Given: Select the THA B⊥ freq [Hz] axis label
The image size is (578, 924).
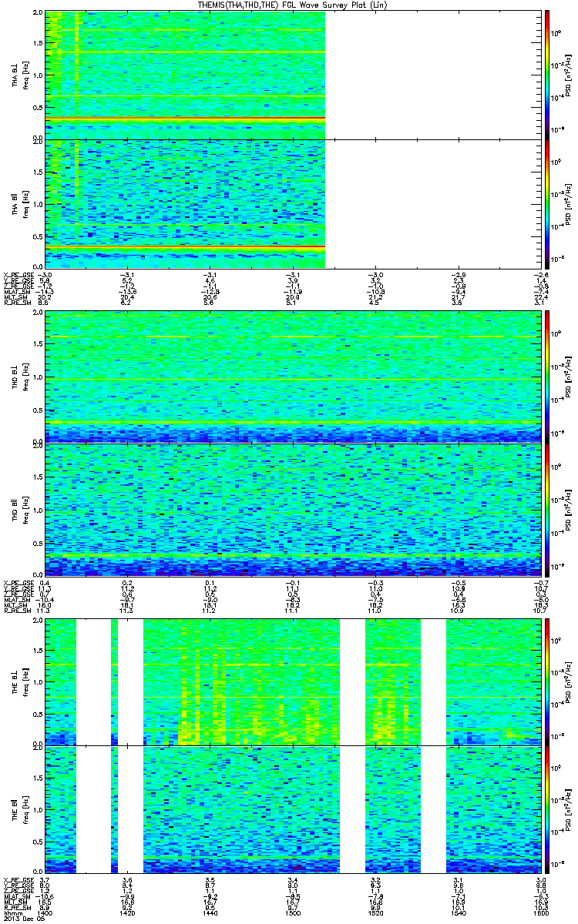Looking at the screenshot, I should click(20, 75).
